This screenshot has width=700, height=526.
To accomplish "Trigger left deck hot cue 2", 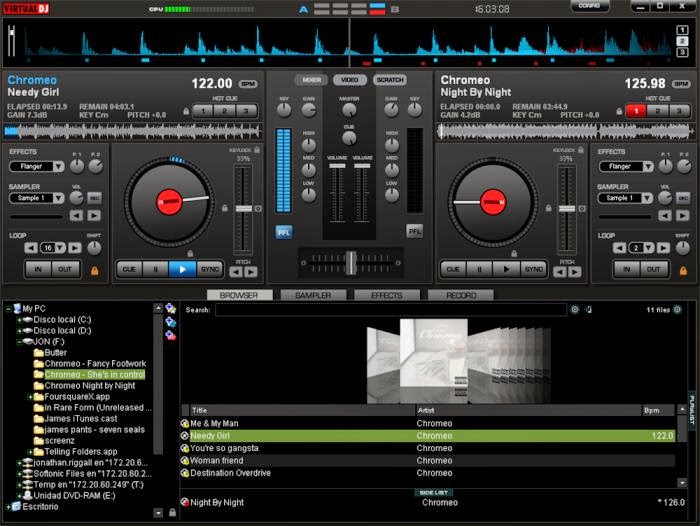I will coord(225,111).
